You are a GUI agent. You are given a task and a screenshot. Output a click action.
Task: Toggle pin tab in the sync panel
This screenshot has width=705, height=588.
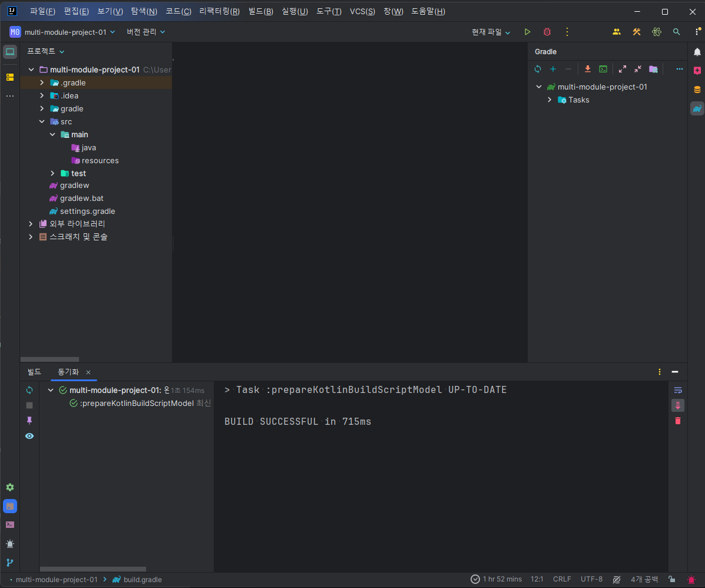click(29, 421)
